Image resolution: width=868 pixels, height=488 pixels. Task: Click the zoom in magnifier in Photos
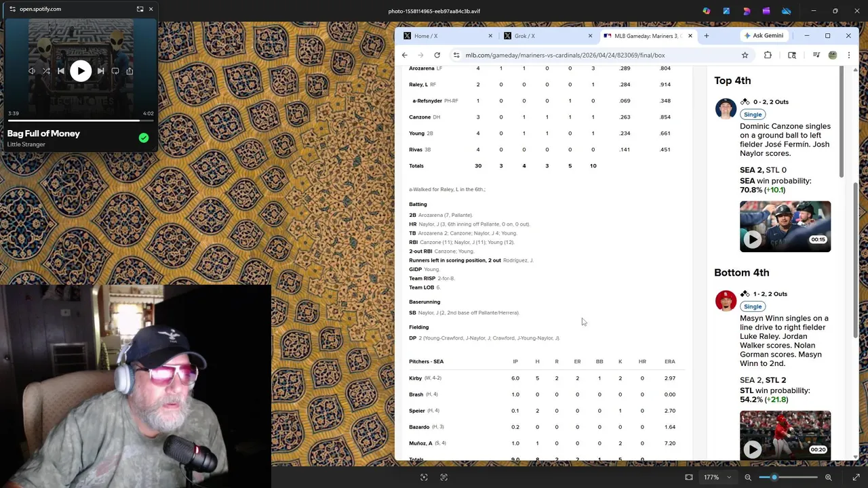(828, 477)
